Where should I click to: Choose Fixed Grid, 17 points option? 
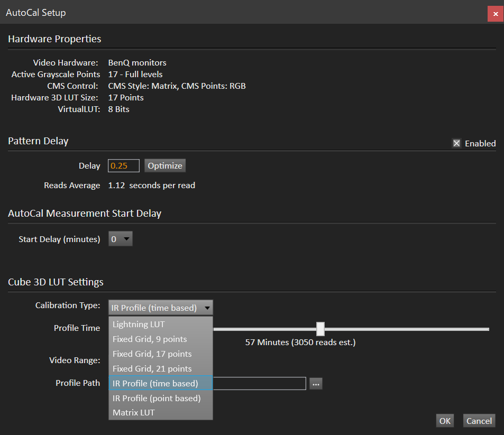161,354
